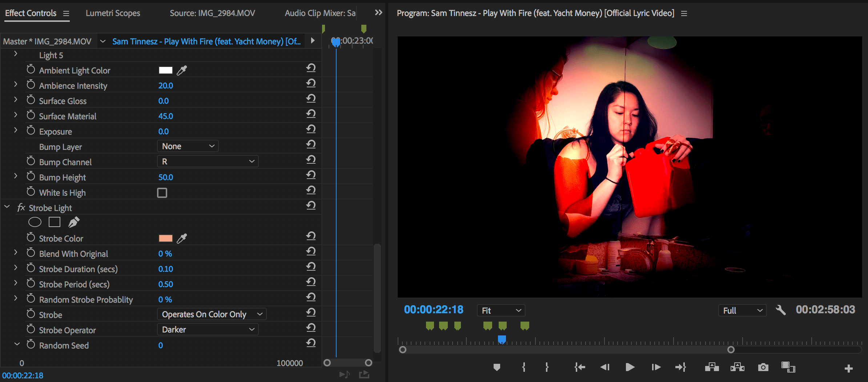Add a marker in the Program monitor

tap(497, 367)
